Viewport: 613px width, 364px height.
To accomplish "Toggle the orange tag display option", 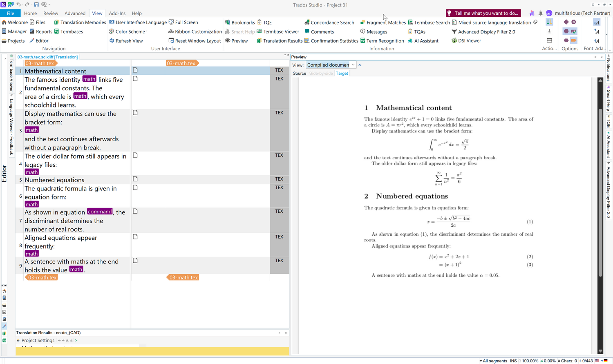I will (574, 40).
